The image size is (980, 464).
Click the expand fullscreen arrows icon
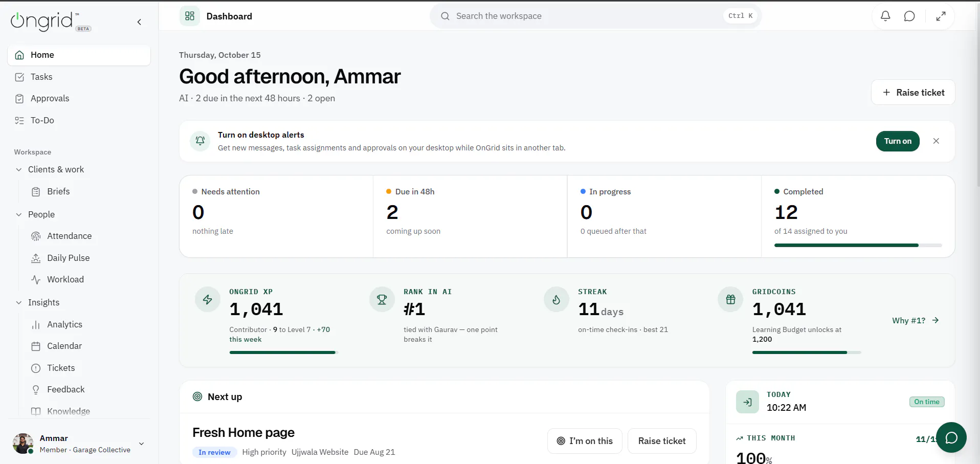pyautogui.click(x=941, y=16)
